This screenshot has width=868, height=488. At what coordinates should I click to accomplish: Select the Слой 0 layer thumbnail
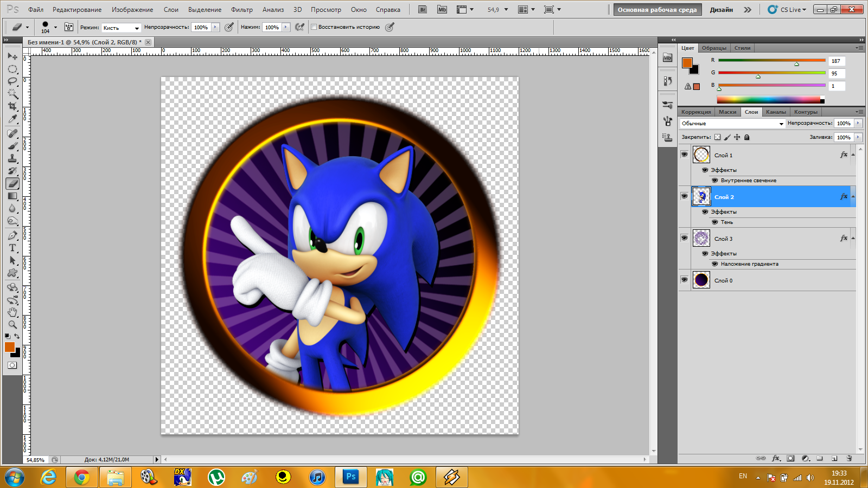(701, 280)
